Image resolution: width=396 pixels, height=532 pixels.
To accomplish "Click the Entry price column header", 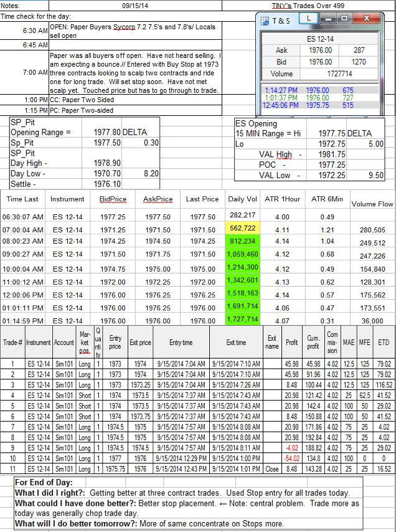I will pos(115,343).
